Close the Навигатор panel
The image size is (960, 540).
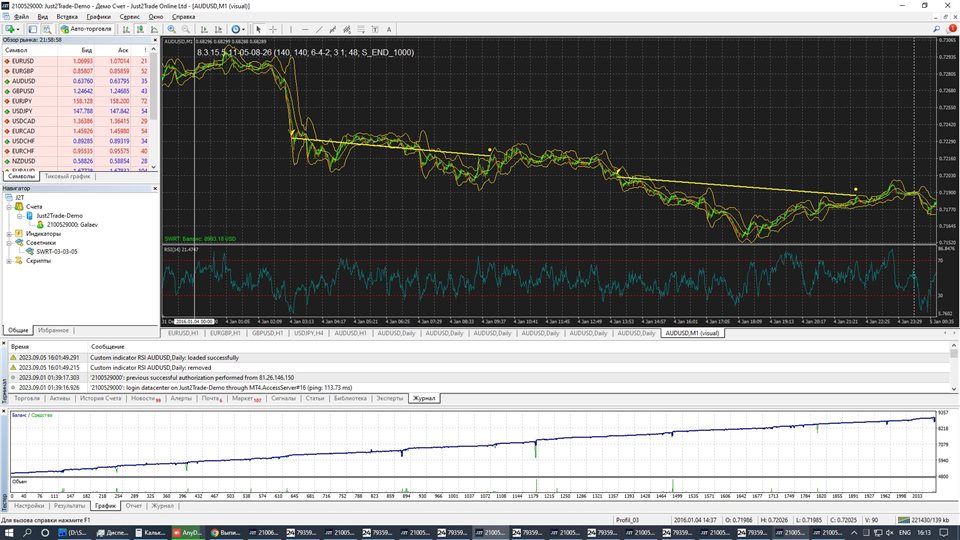(155, 188)
